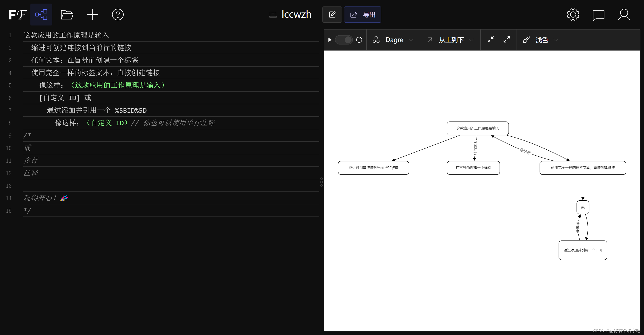Click the lccwzh chart title
644x335 pixels.
(x=296, y=15)
